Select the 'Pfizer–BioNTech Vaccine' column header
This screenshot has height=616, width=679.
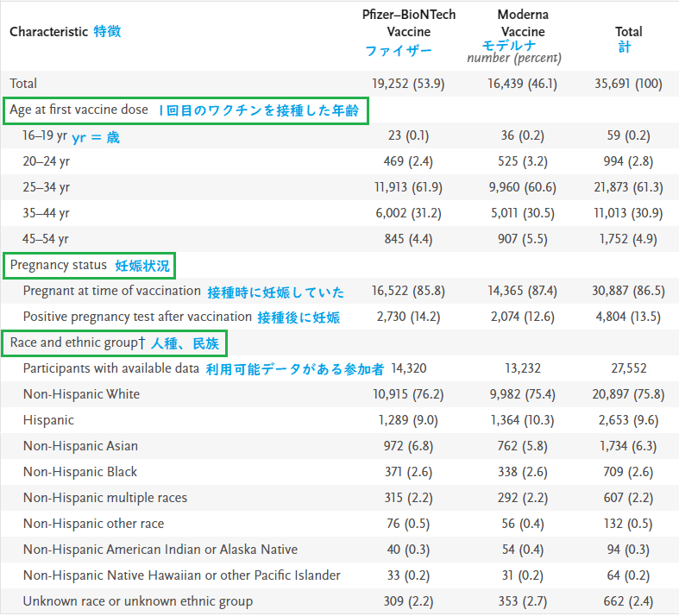409,23
